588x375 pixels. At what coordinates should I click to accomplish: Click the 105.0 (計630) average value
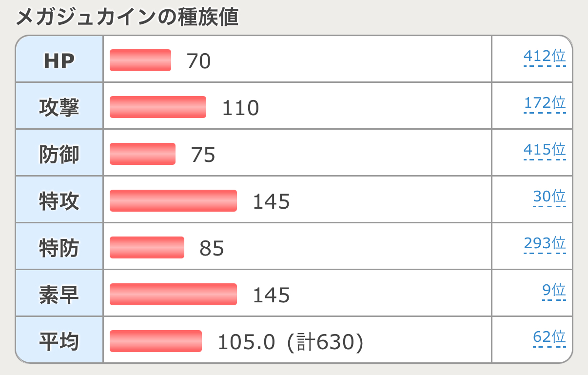290,342
